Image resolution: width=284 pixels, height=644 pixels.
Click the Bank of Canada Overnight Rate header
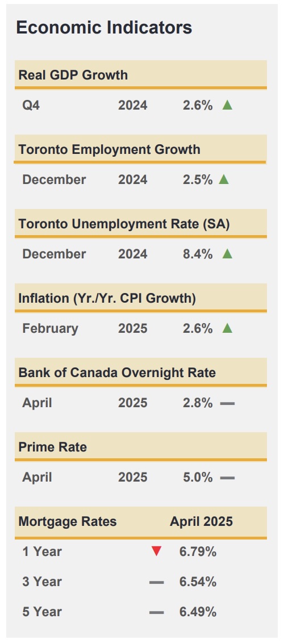pos(117,373)
